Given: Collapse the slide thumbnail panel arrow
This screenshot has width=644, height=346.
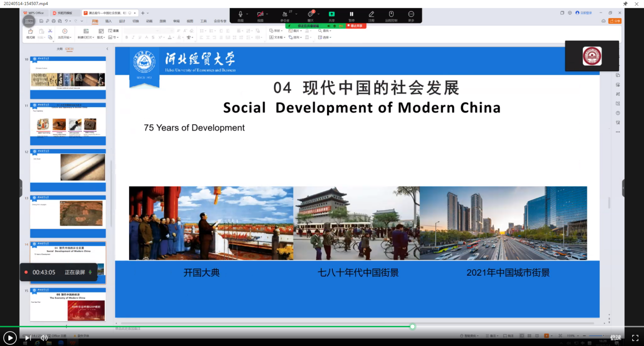Looking at the screenshot, I should tap(107, 49).
